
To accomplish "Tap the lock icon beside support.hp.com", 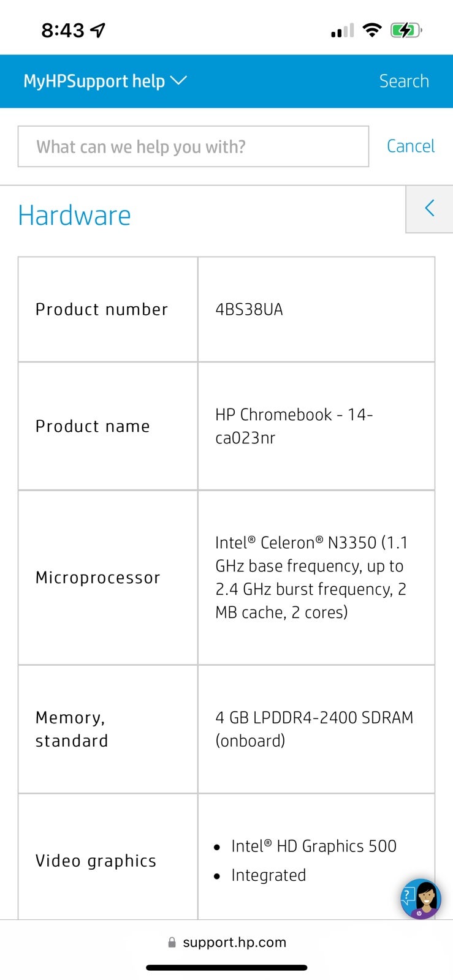I will (x=172, y=942).
